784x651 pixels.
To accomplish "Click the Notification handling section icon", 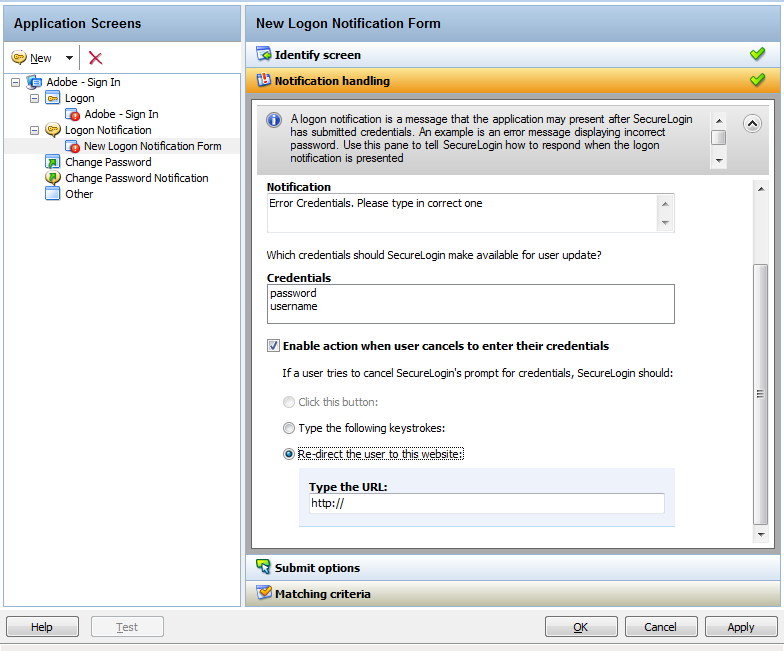I will 264,80.
